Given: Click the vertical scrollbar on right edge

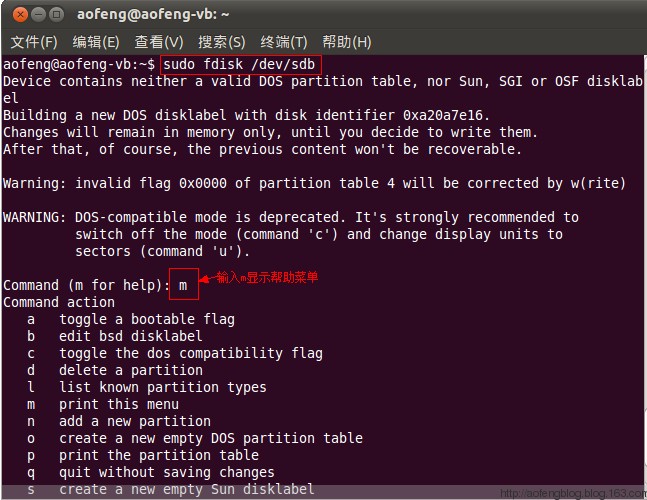Looking at the screenshot, I should point(645,272).
